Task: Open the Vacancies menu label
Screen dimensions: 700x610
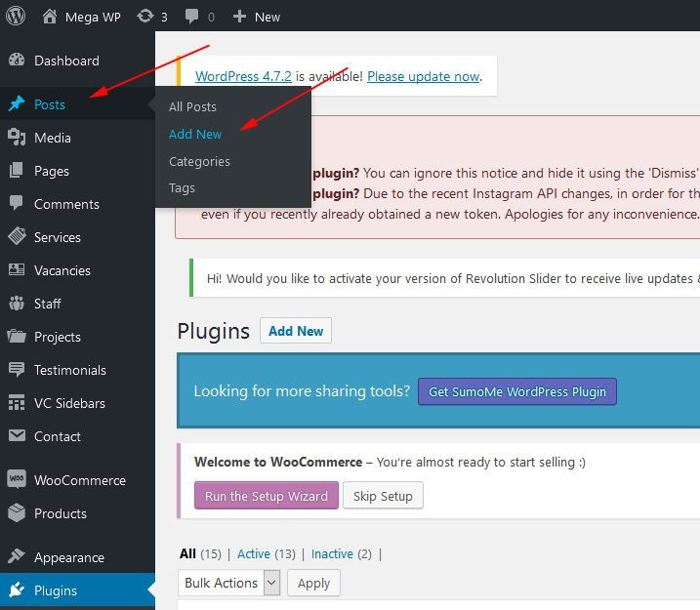Action: click(62, 270)
